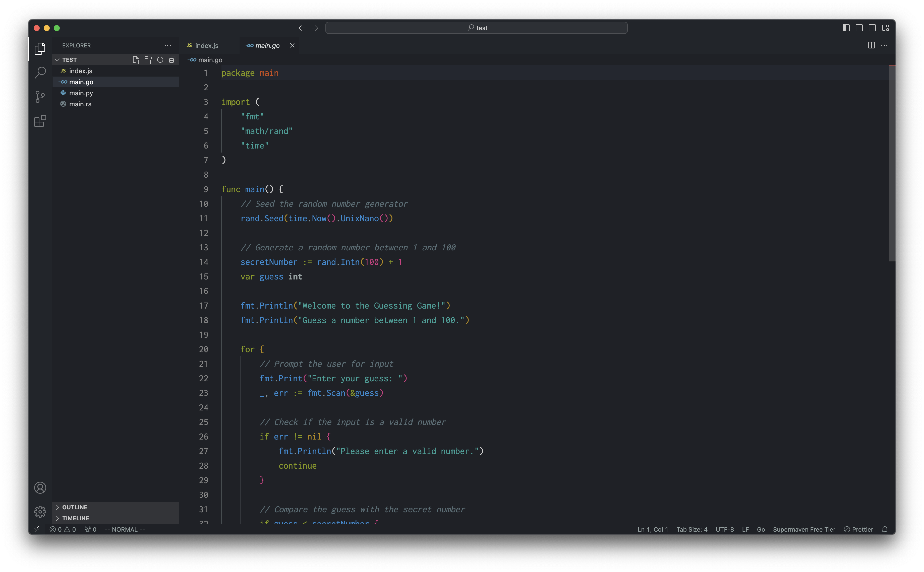Customize layout icon in title bar

point(885,28)
